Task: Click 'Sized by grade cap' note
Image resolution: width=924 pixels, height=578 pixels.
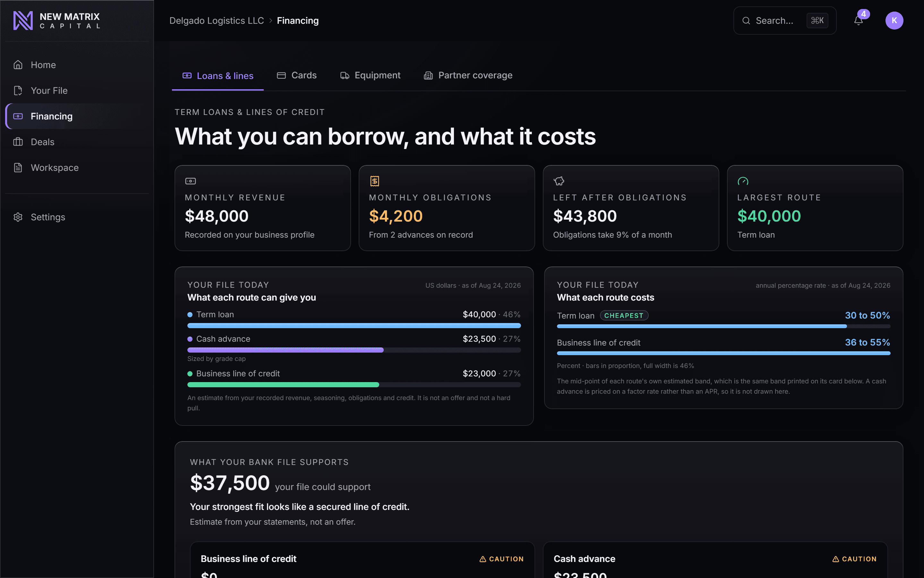Action: pos(217,359)
